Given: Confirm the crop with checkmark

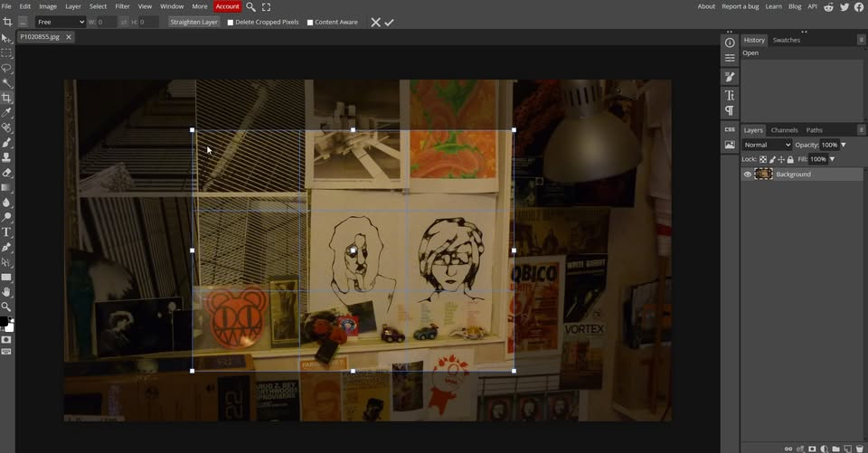Looking at the screenshot, I should click(x=389, y=22).
